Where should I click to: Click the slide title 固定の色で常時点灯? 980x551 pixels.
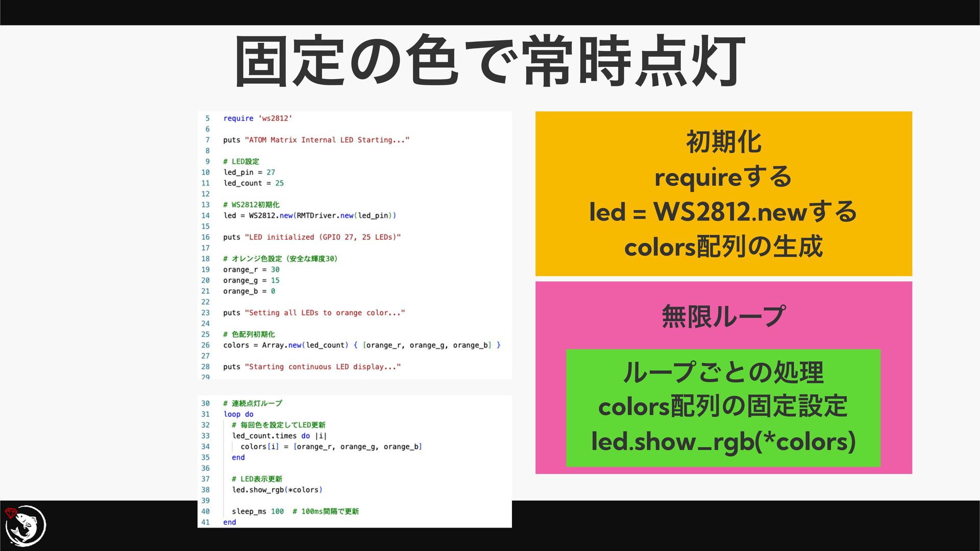489,61
